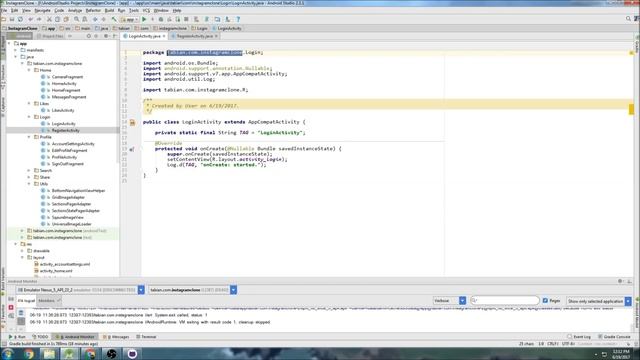Screen dimensions: 640x360
Task: Click the logcat search input field
Action: [505, 301]
